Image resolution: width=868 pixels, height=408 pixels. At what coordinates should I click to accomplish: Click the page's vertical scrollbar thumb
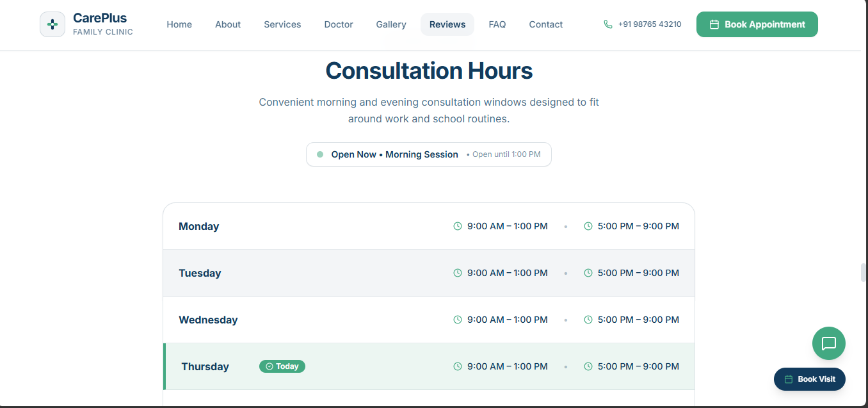(864, 273)
